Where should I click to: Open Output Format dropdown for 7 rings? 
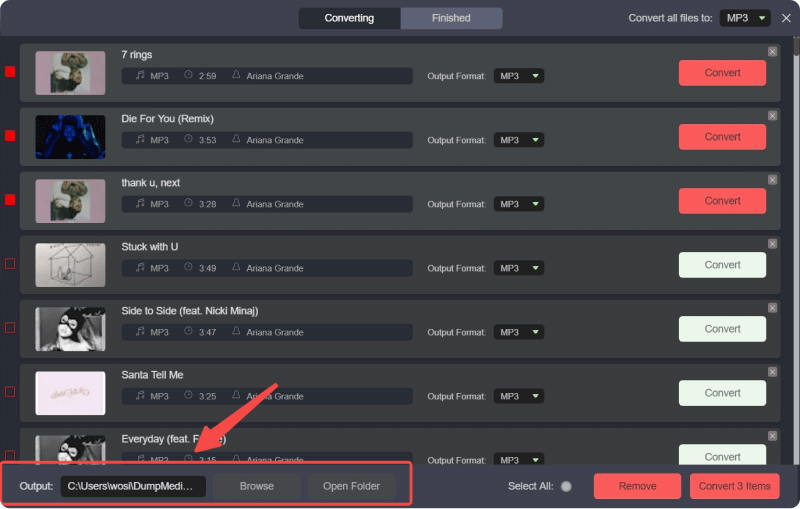(x=518, y=76)
